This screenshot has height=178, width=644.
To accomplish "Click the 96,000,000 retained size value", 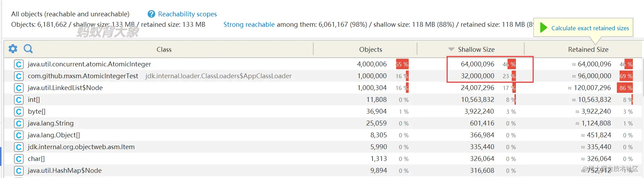I will tap(591, 76).
